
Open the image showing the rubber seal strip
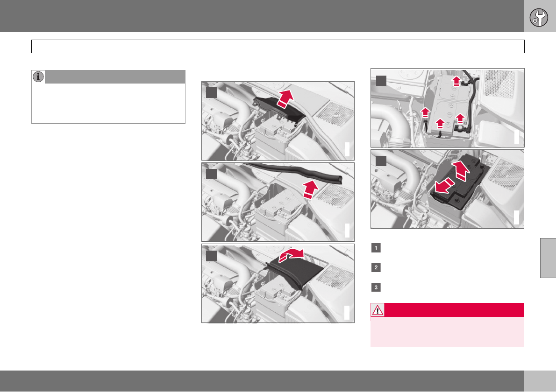click(x=278, y=202)
